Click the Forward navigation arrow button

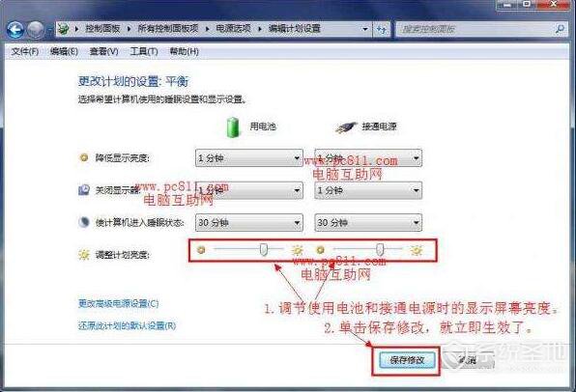pyautogui.click(x=35, y=30)
